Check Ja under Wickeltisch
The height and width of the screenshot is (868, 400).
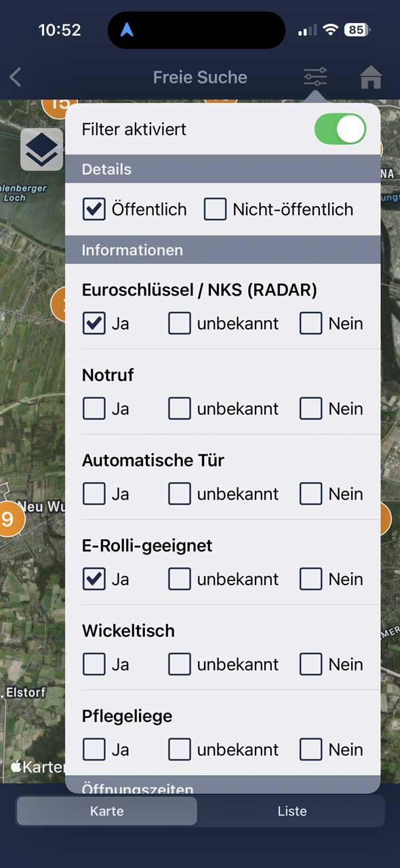(x=94, y=665)
